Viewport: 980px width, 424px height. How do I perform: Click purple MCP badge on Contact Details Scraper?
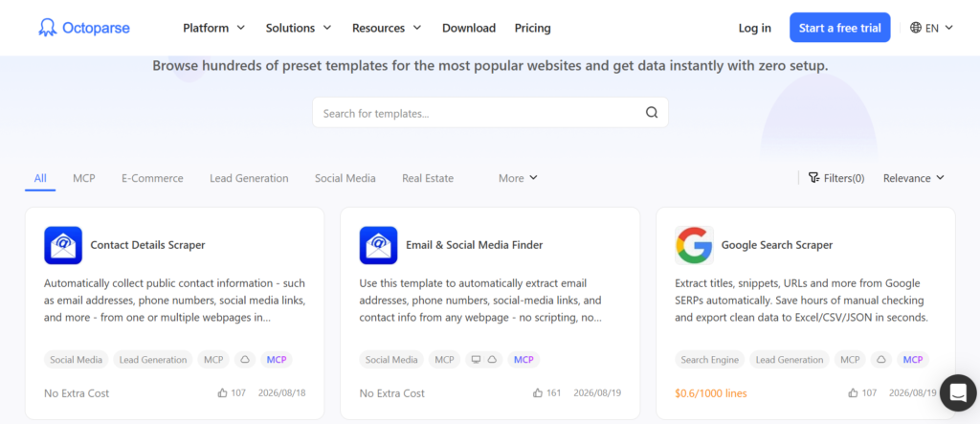[277, 360]
